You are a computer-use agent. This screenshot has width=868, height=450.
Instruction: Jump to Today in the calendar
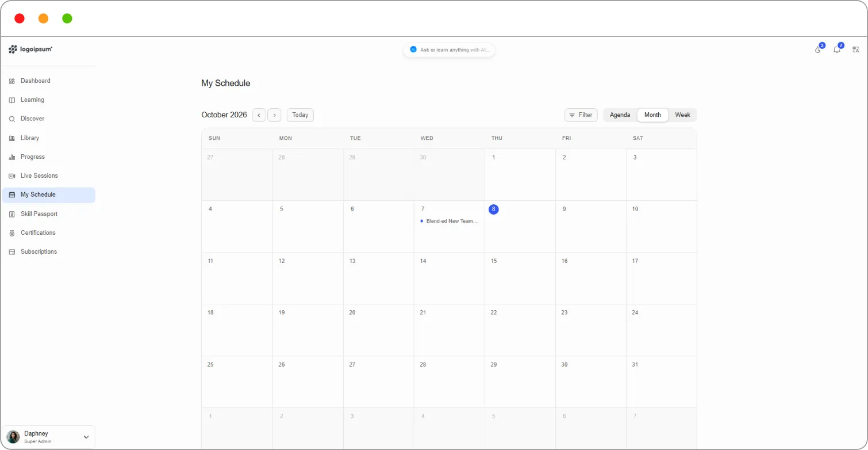tap(300, 115)
